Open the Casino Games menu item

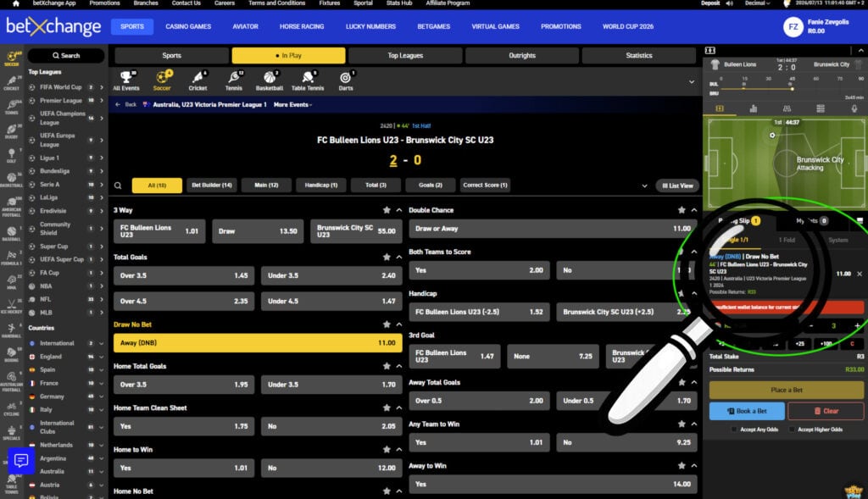[188, 26]
